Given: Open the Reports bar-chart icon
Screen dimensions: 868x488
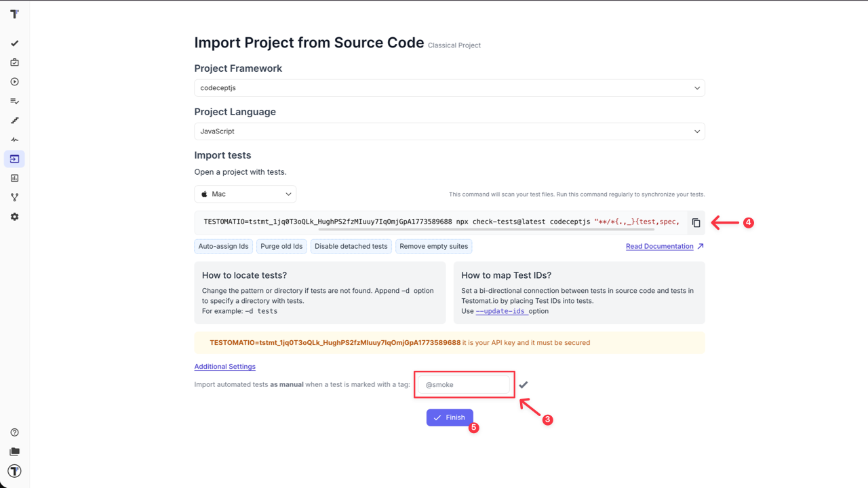Looking at the screenshot, I should [14, 178].
